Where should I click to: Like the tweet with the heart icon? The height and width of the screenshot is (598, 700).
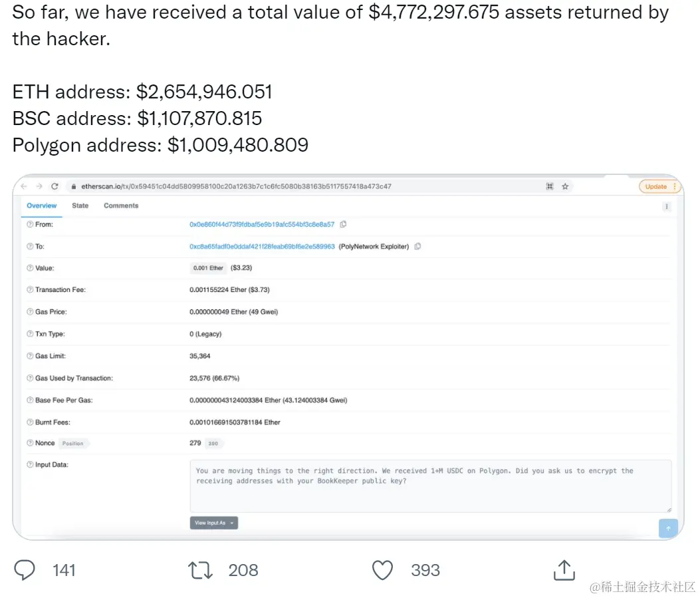pyautogui.click(x=382, y=570)
